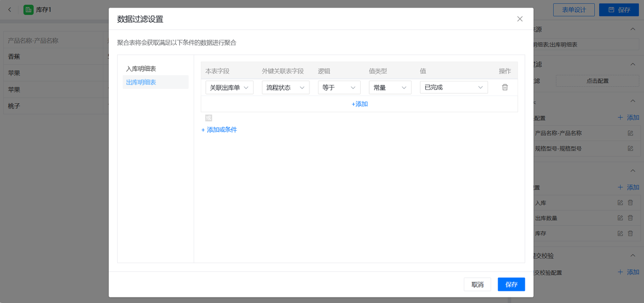Edit the 产品名称-产品名称 field via pencil icon
This screenshot has width=644, height=303.
[x=630, y=133]
